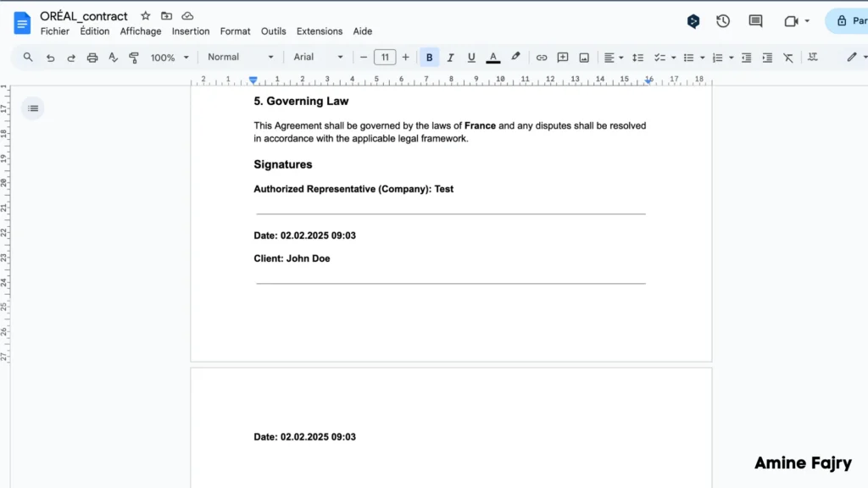Open the Aide menu
868x488 pixels.
point(363,31)
